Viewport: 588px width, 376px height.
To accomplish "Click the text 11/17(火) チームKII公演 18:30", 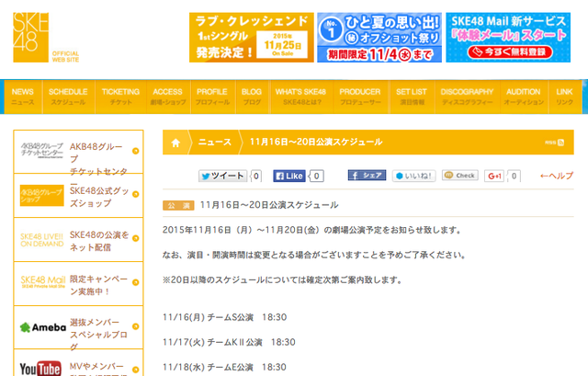I will [229, 342].
